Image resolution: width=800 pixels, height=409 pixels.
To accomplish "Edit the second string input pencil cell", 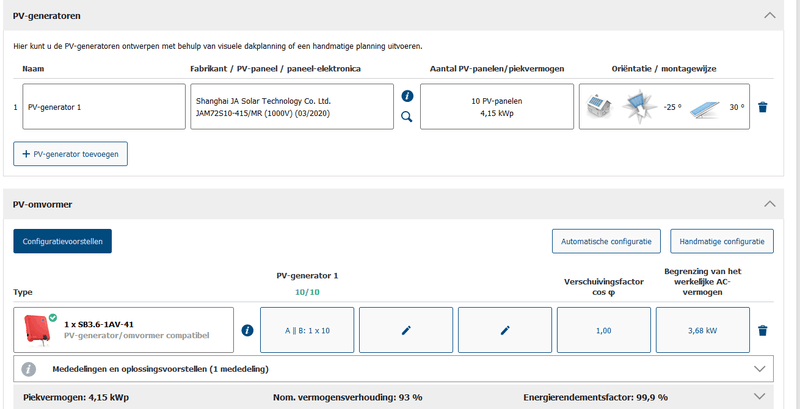I will pos(406,330).
